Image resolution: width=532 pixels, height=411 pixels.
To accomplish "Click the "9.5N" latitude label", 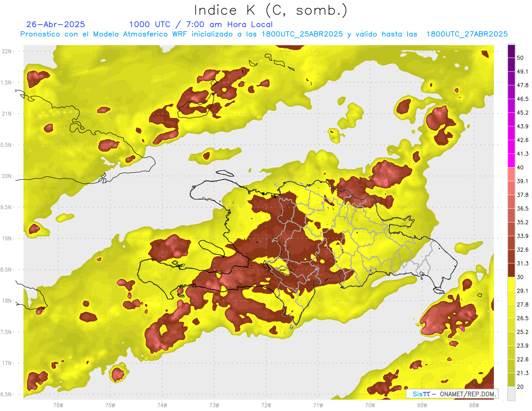I will 6,207.
